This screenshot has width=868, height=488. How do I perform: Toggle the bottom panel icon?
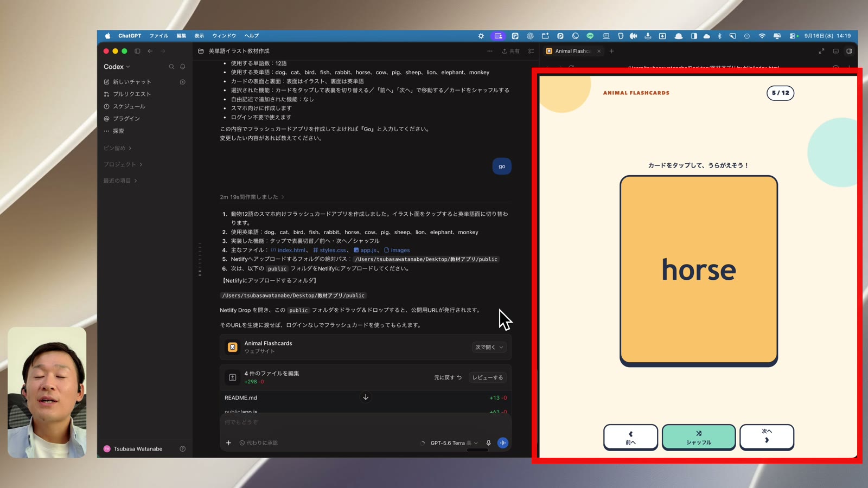(x=836, y=51)
